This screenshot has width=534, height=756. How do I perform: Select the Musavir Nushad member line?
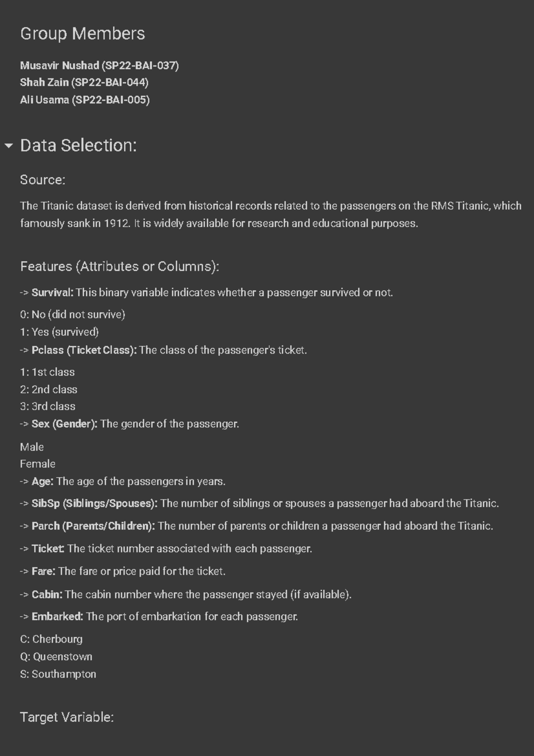coord(99,65)
